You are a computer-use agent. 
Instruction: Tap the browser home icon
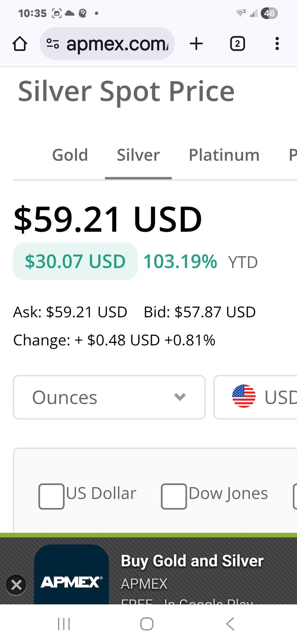20,44
